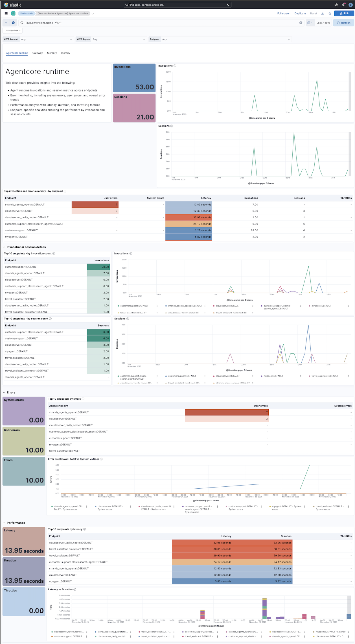Open the newsfeed notifications icon
The width and height of the screenshot is (355, 644).
343,5
